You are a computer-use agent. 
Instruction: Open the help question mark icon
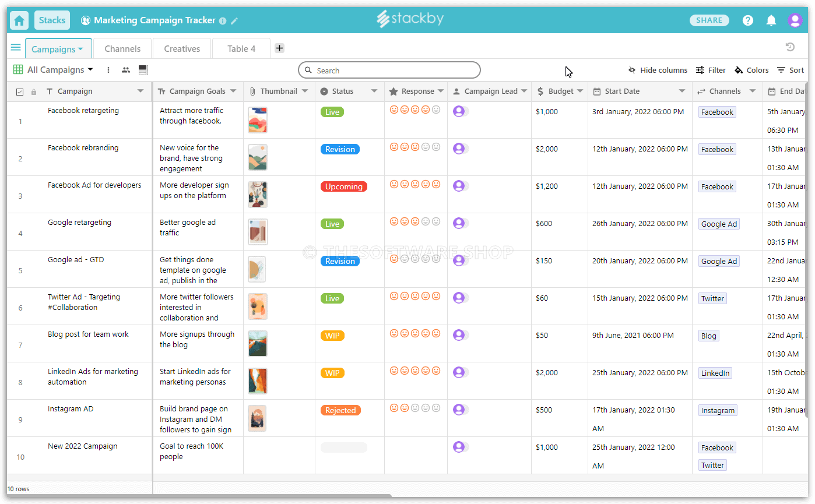pyautogui.click(x=748, y=20)
